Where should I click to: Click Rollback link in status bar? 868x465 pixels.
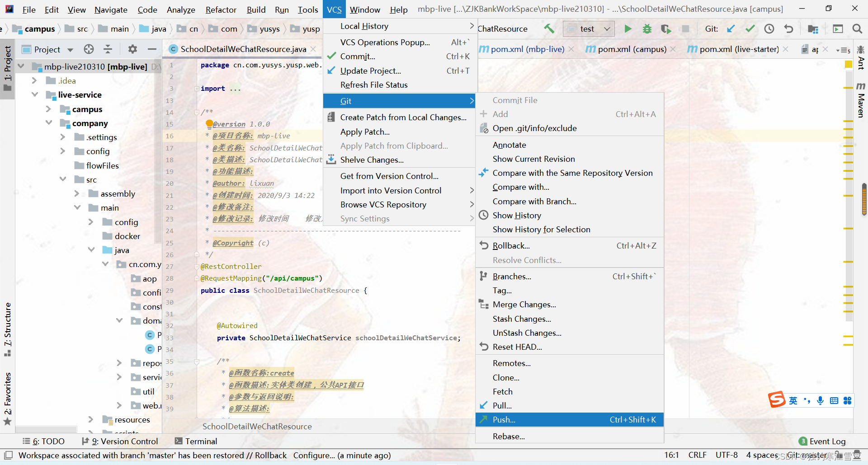click(271, 455)
